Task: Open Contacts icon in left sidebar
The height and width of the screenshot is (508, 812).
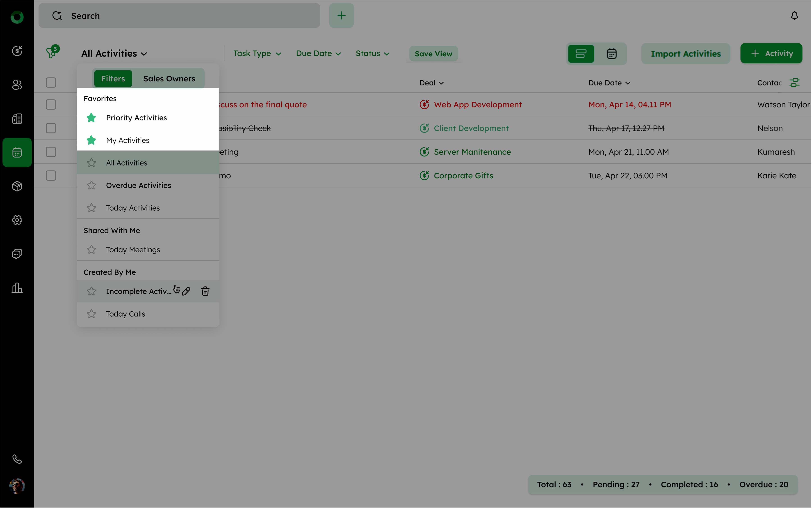Action: point(17,85)
